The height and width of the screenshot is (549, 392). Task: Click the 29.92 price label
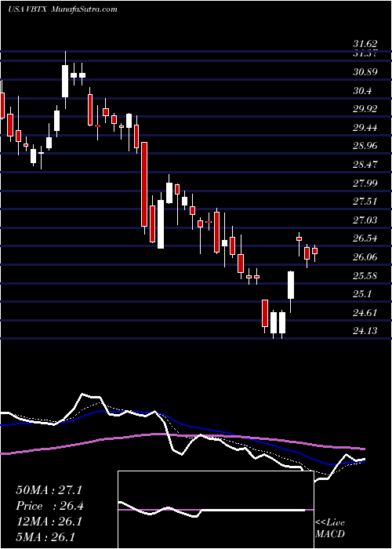pyautogui.click(x=365, y=109)
